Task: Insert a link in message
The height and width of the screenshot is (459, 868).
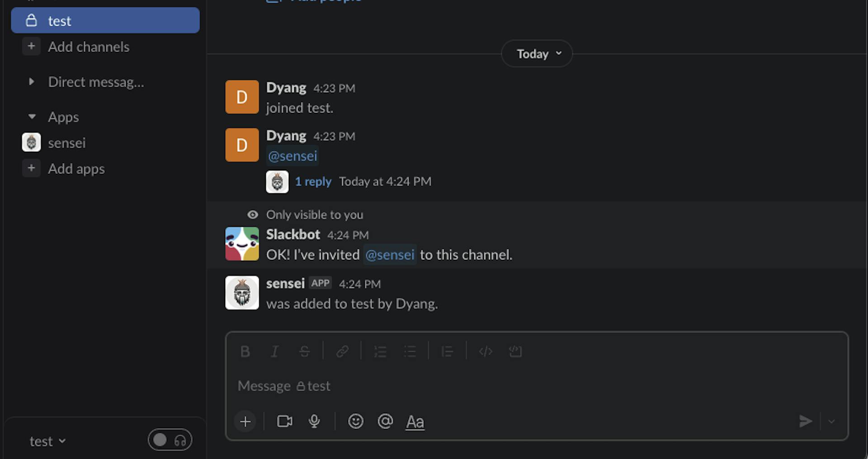Action: coord(342,351)
